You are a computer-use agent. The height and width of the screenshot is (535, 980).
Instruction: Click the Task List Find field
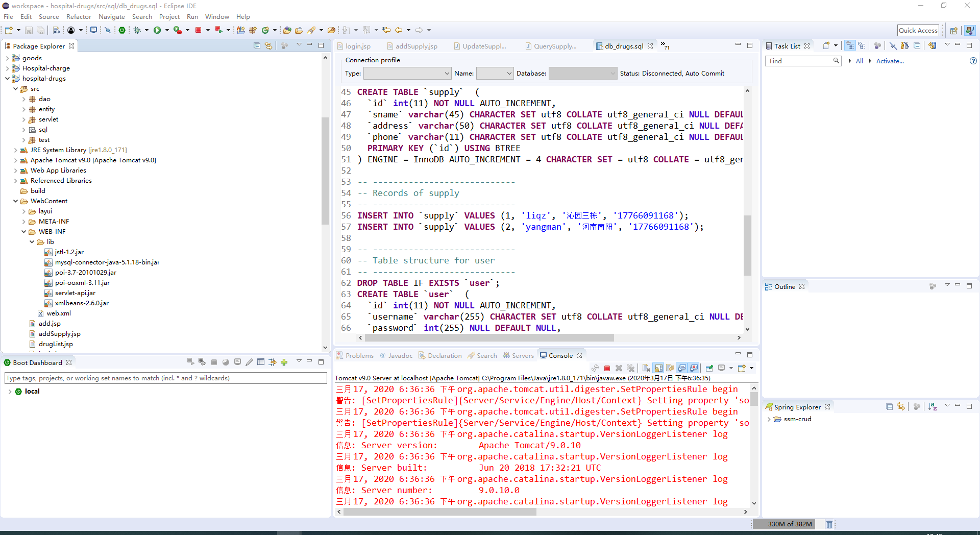802,61
